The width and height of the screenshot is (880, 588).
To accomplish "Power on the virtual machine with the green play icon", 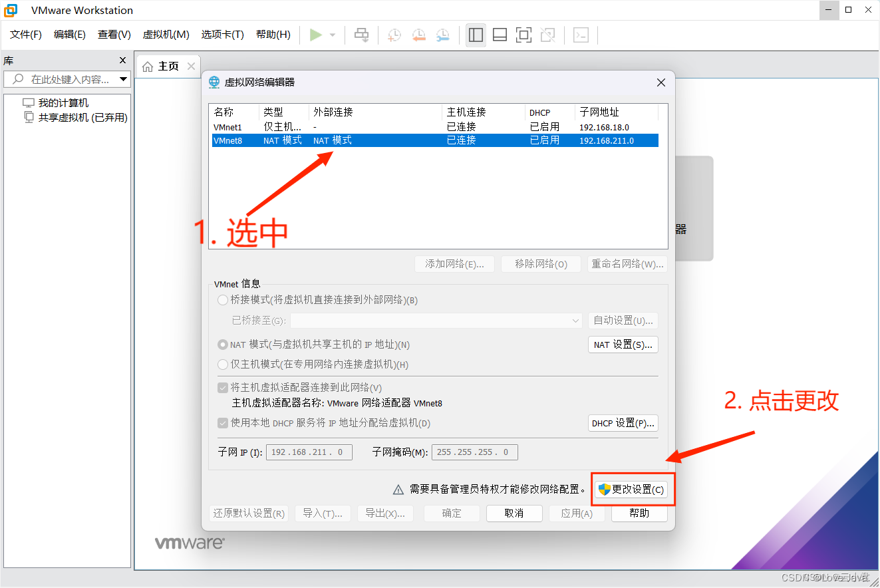I will (316, 35).
